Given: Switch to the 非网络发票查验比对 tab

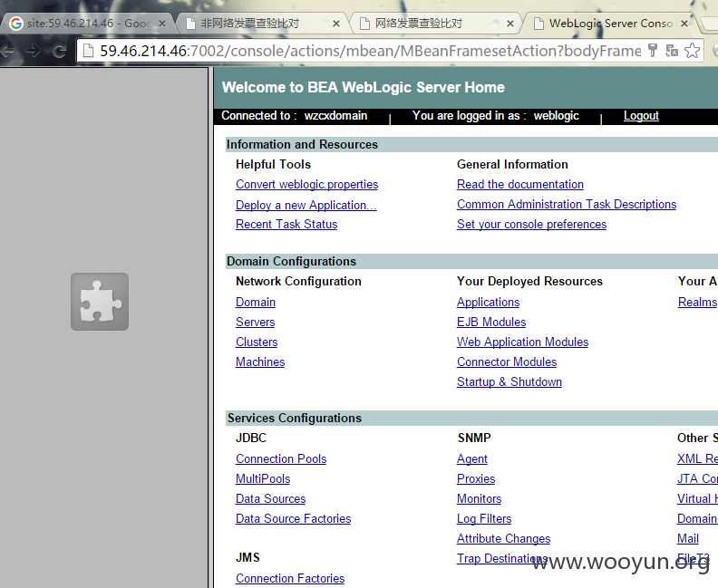Looking at the screenshot, I should pyautogui.click(x=263, y=24).
